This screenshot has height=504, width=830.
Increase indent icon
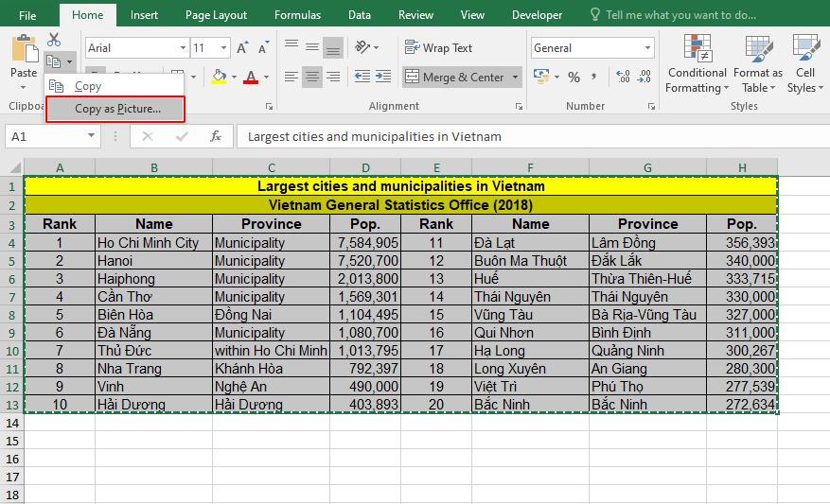click(383, 78)
